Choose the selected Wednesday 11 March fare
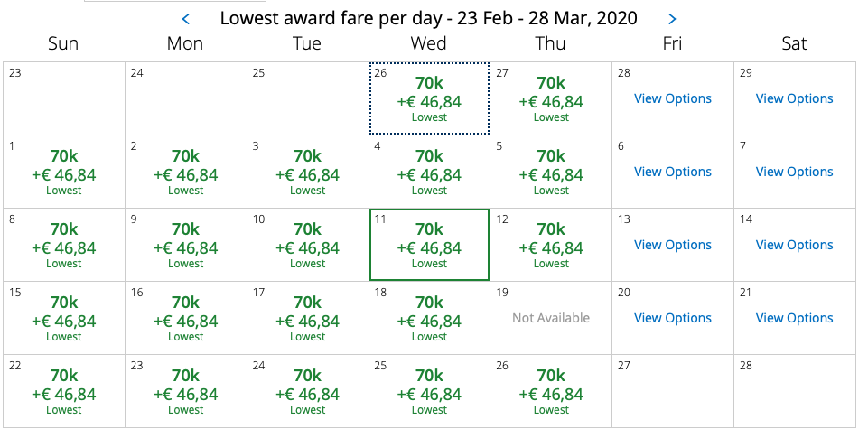This screenshot has height=429, width=868. 429,246
